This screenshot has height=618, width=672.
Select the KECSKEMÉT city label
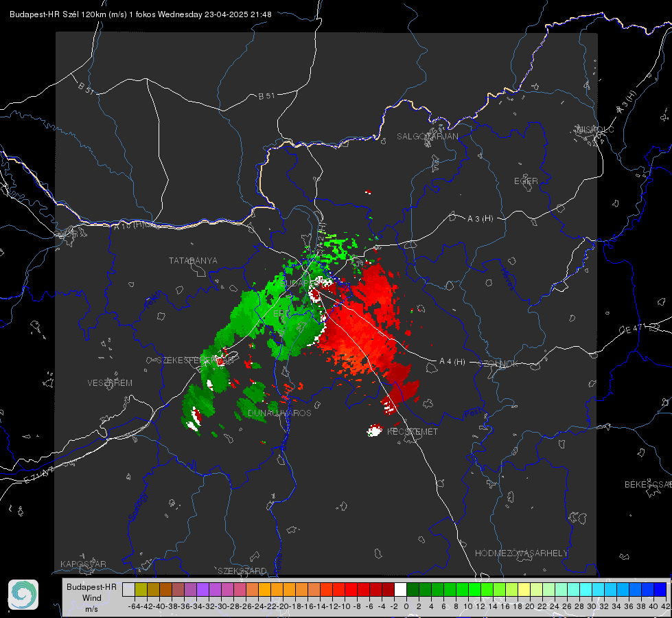[413, 432]
